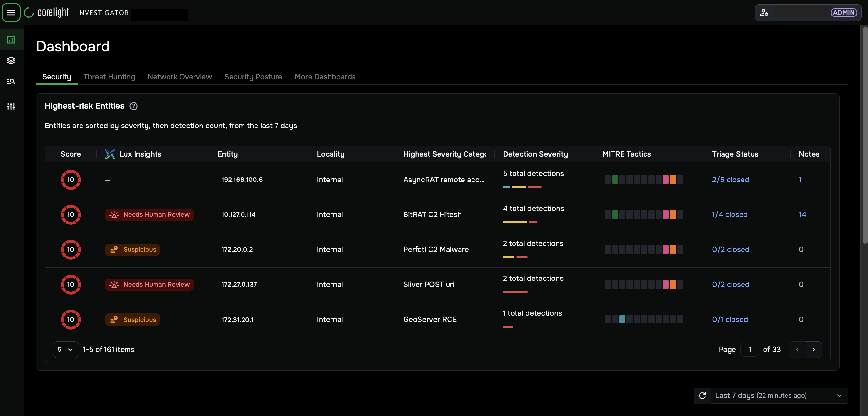Click entity 172.31.20.1
This screenshot has height=416, width=868.
[x=237, y=320]
